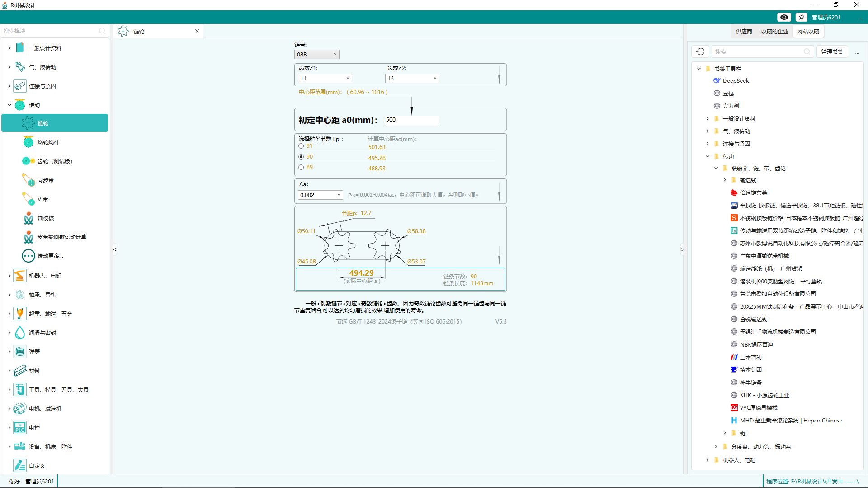Open the 同步带 timing belt module
The width and height of the screenshot is (868, 488).
[x=45, y=180]
